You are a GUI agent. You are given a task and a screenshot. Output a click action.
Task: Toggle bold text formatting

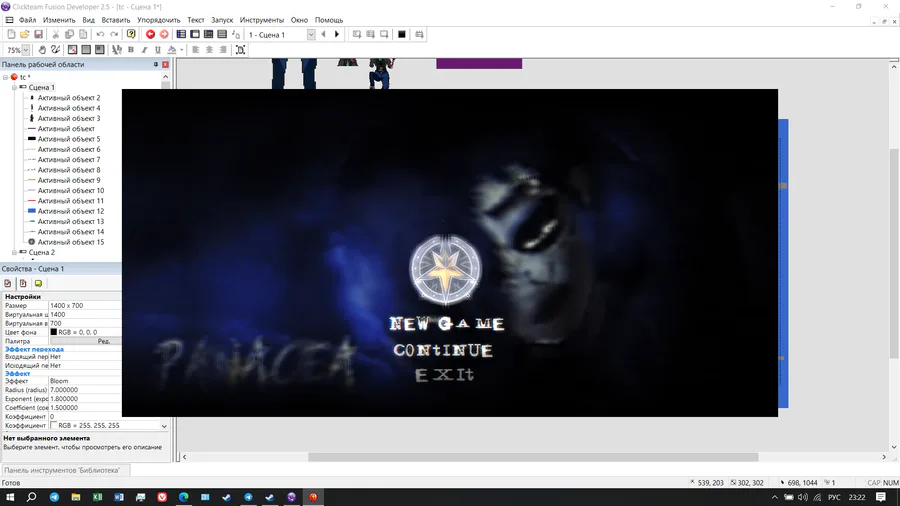pyautogui.click(x=131, y=50)
